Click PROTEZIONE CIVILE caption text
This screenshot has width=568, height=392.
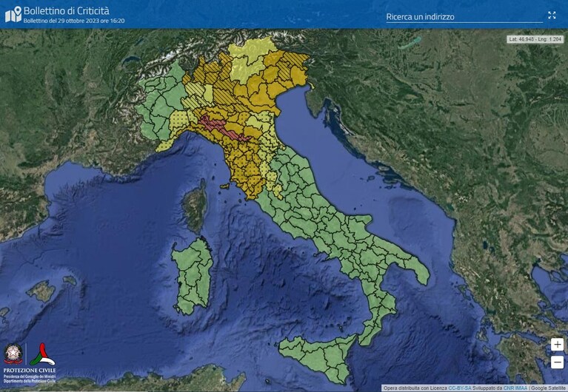click(x=30, y=371)
